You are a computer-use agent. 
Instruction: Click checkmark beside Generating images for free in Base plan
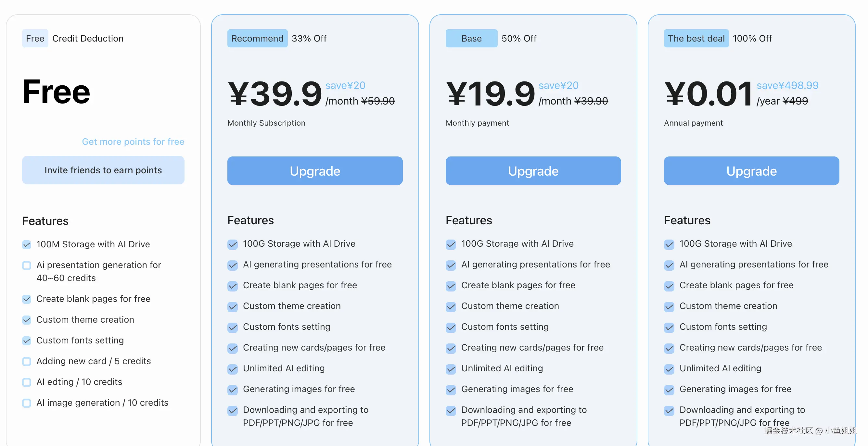click(x=451, y=390)
